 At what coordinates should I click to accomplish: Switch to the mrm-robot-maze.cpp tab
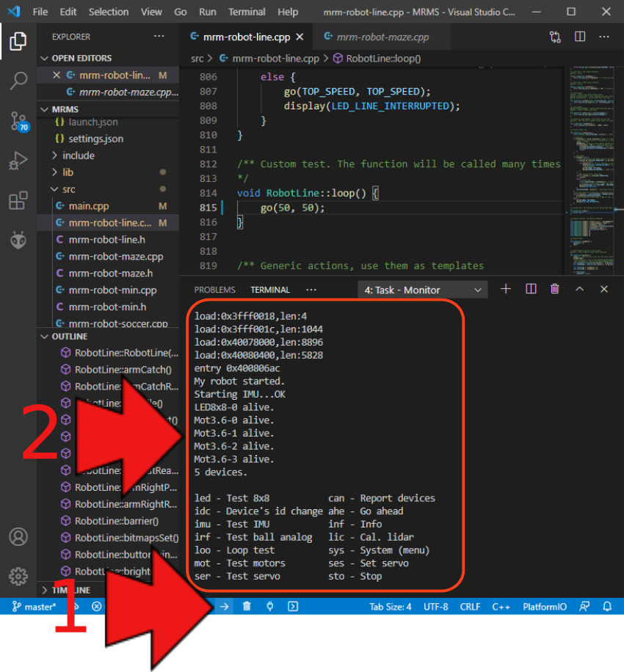pos(382,37)
